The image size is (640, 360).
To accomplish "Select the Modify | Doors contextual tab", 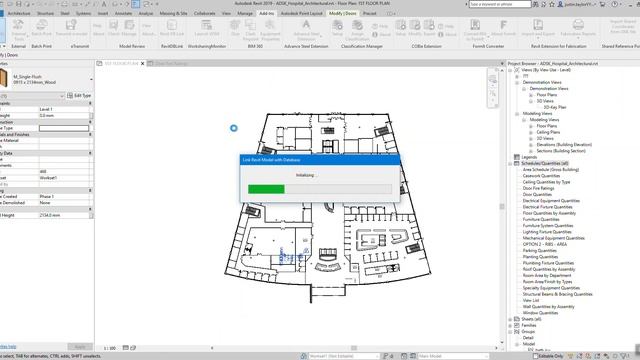I will [x=343, y=13].
